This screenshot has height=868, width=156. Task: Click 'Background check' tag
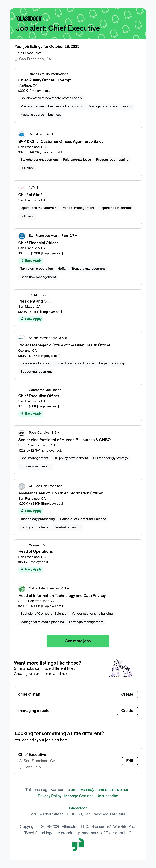pyautogui.click(x=34, y=527)
